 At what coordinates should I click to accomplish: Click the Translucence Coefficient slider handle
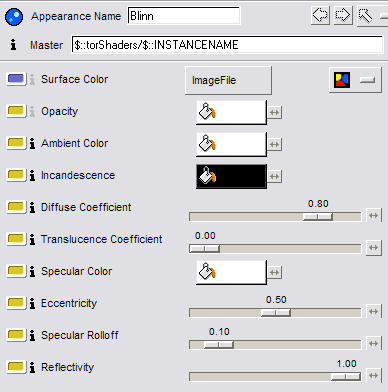[204, 249]
